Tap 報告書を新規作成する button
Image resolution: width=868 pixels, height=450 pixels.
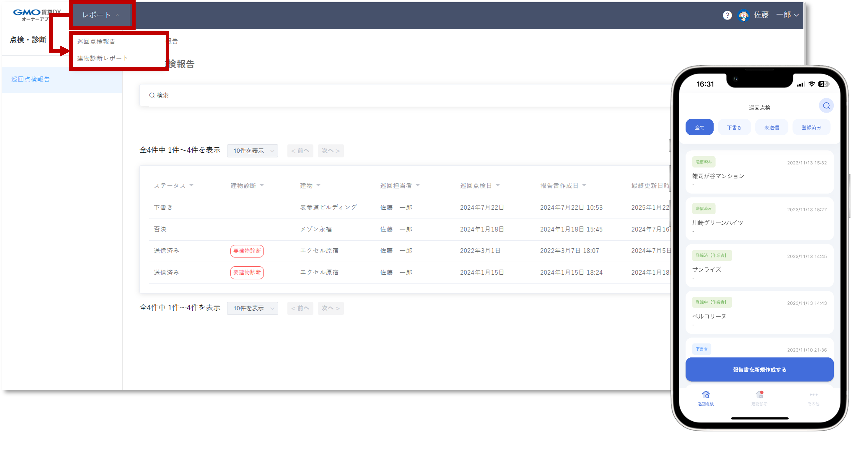759,369
